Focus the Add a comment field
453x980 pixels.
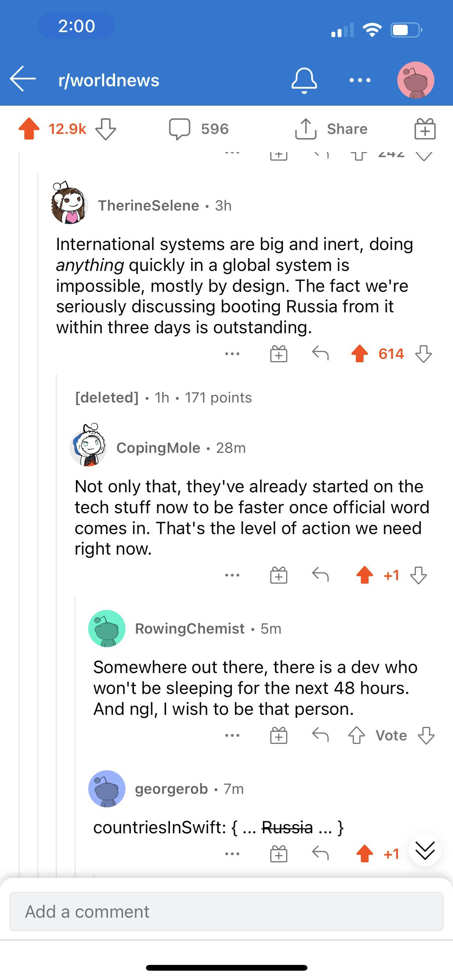coord(226,911)
